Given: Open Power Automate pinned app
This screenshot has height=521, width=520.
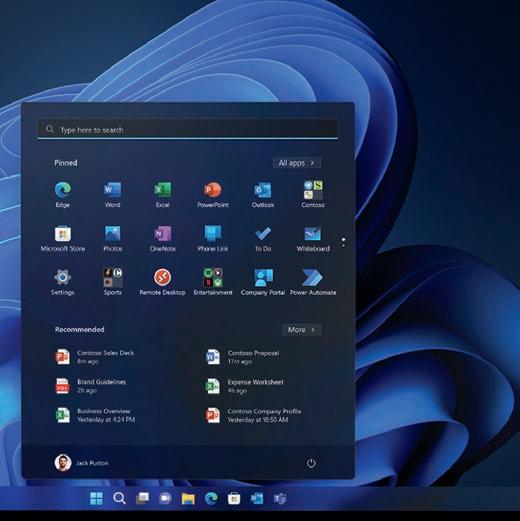Looking at the screenshot, I should [x=313, y=282].
